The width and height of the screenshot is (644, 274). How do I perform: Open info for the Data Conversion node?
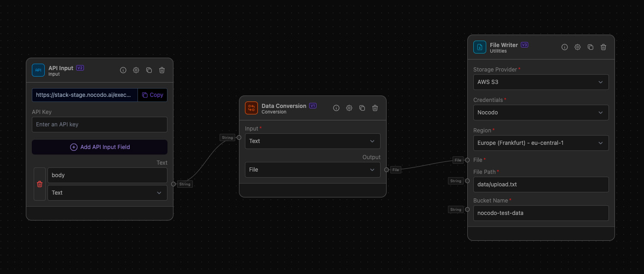point(336,108)
